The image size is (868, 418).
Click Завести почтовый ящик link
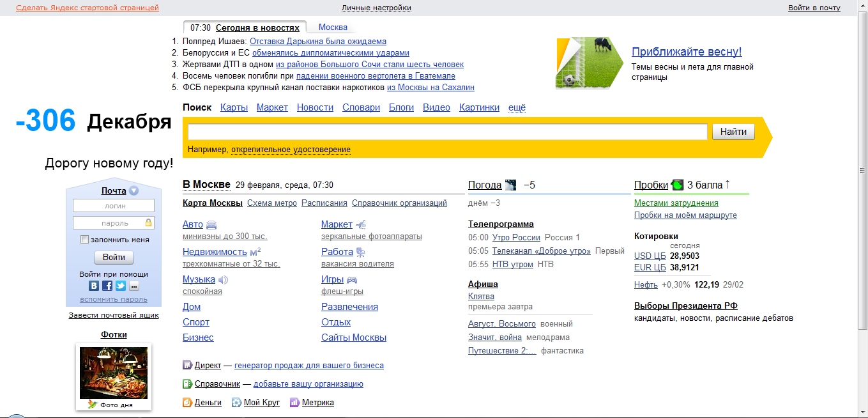point(114,315)
